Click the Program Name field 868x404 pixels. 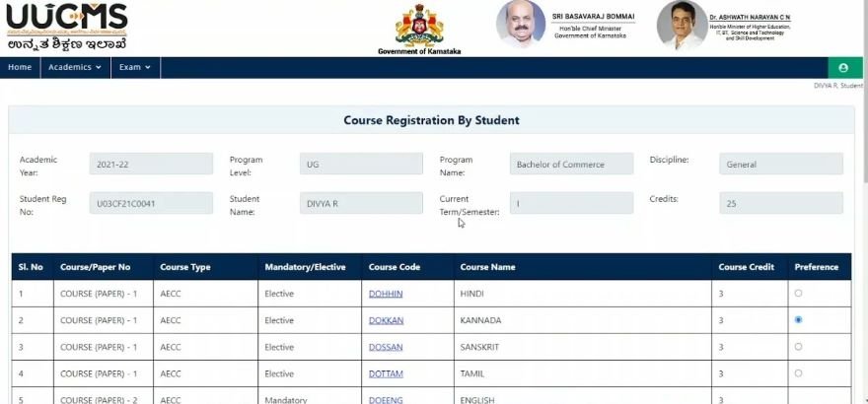tap(571, 164)
